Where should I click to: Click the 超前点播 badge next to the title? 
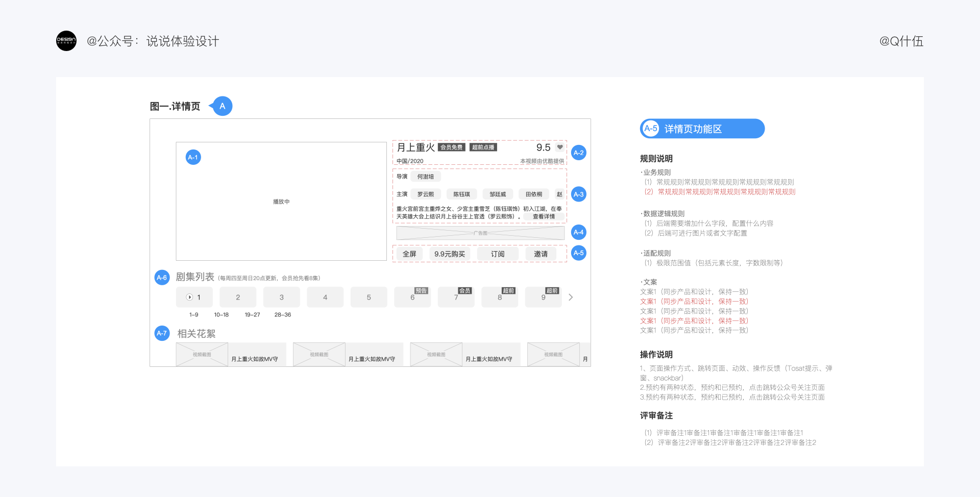[x=483, y=147]
